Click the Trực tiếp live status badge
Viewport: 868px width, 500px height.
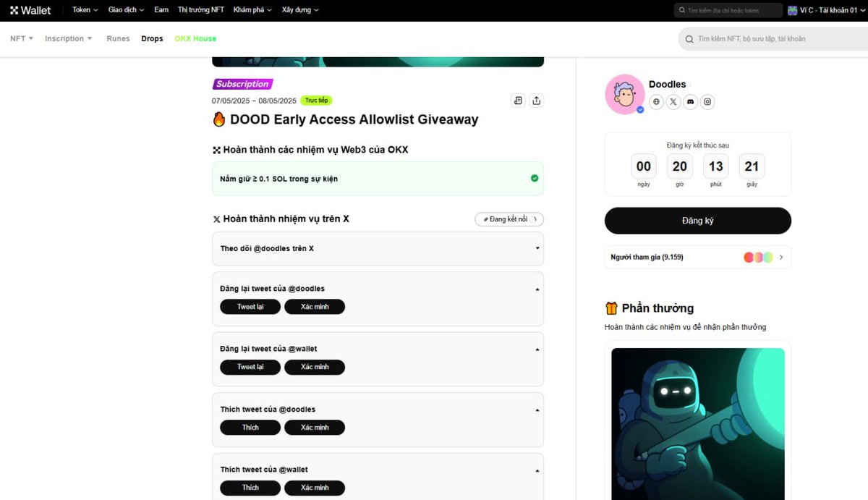click(x=316, y=101)
